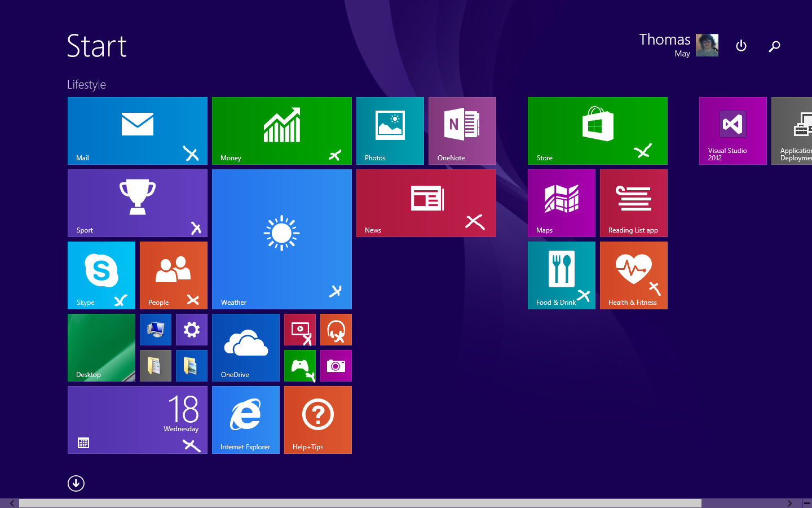Open the Food & Drink tile
This screenshot has height=508, width=812.
coord(562,275)
